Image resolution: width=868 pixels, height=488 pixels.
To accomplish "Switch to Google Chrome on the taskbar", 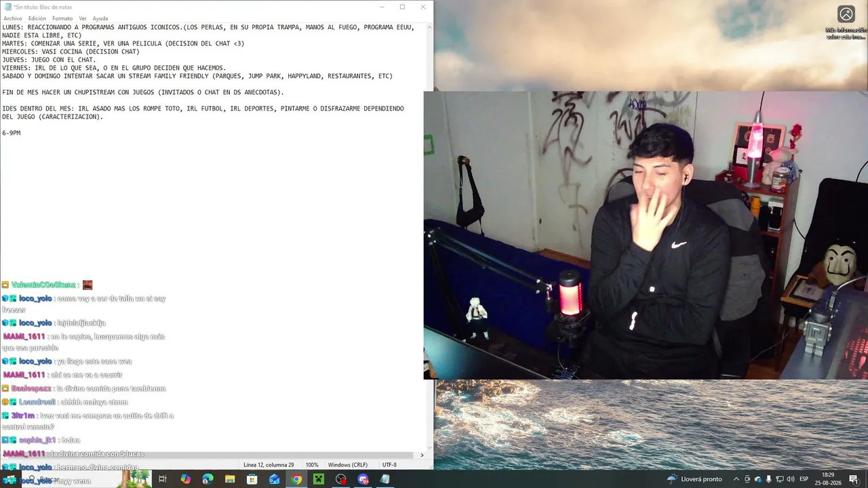I will (x=296, y=479).
